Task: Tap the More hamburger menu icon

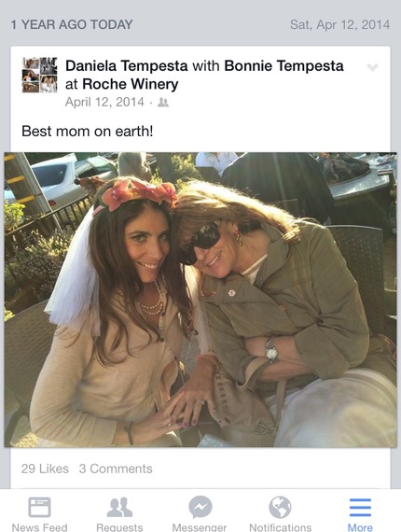Action: pos(360,508)
